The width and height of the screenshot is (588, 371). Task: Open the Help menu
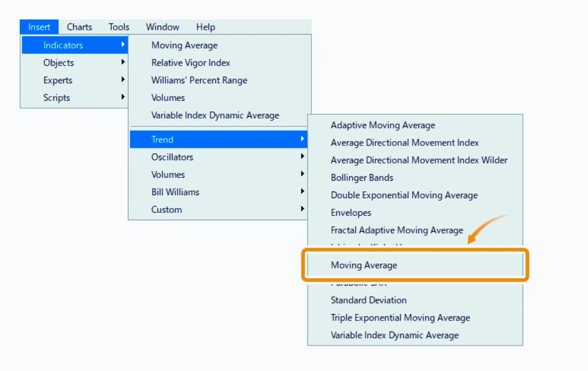[x=206, y=27]
